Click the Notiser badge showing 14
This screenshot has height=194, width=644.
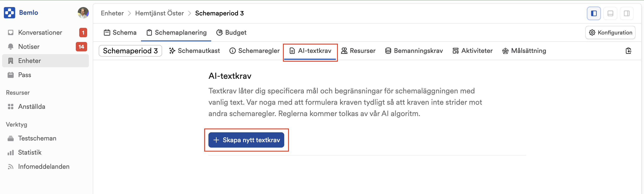81,47
